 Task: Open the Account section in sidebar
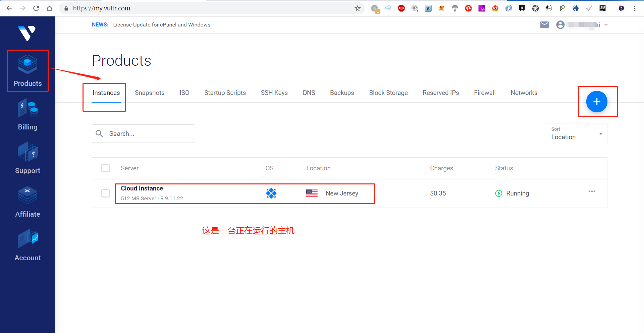28,245
